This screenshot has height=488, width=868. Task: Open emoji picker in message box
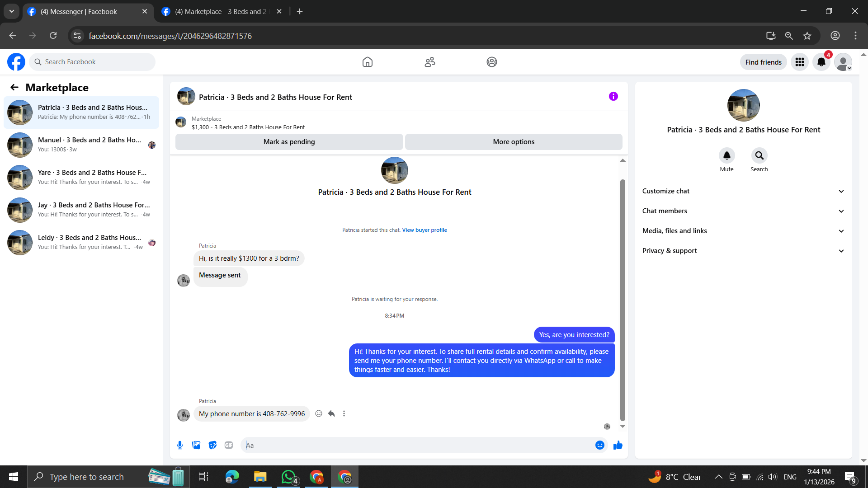tap(599, 445)
